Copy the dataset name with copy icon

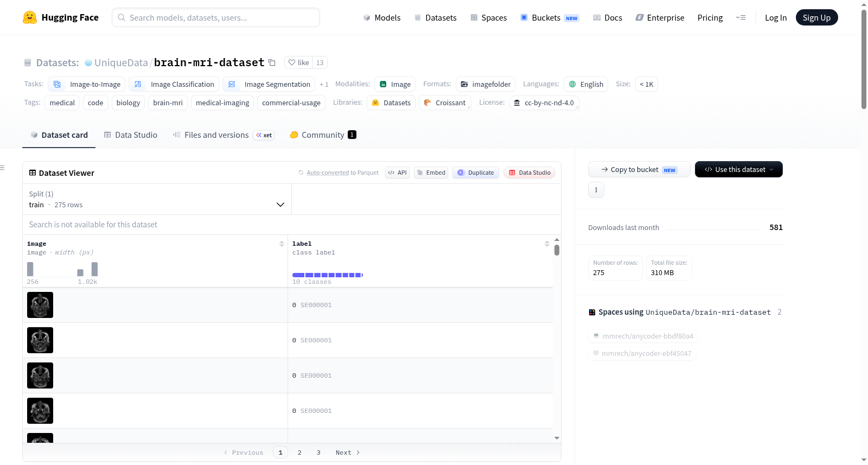(272, 63)
